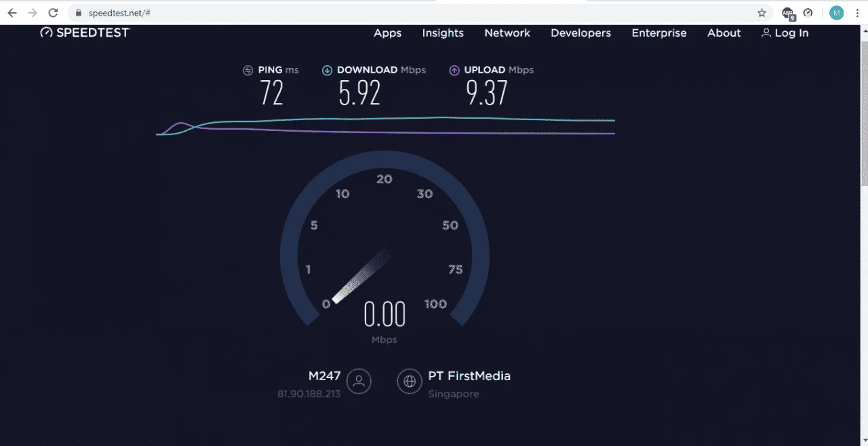The height and width of the screenshot is (446, 868).
Task: Click the download arrow icon
Action: 327,70
